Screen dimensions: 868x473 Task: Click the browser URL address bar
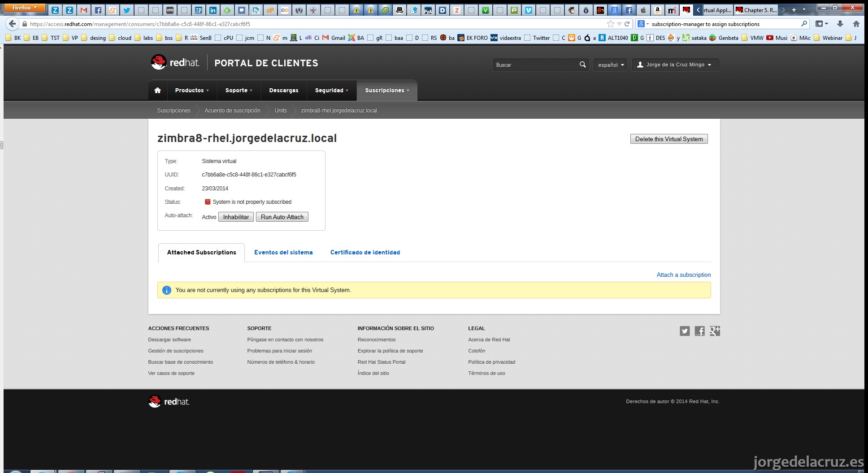pyautogui.click(x=314, y=24)
